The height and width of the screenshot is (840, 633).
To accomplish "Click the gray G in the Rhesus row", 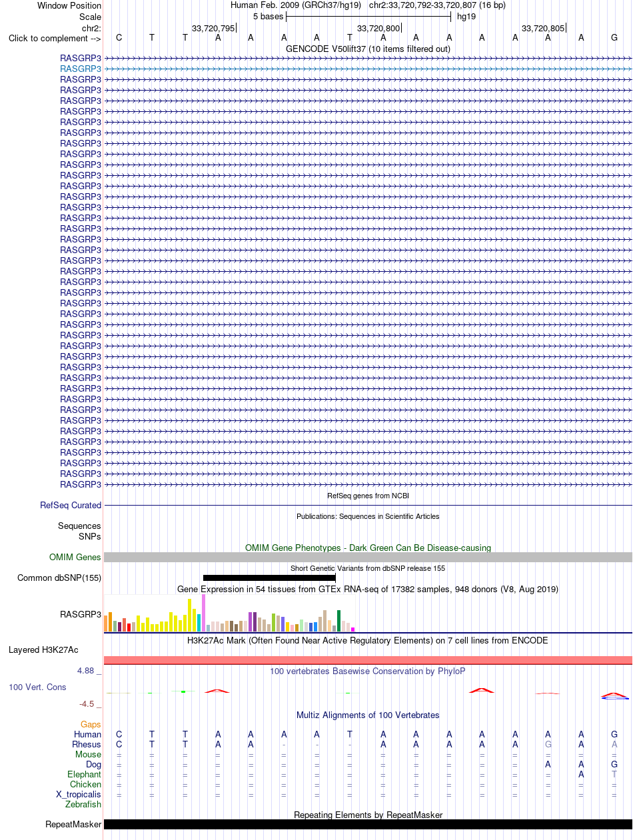I will (x=548, y=745).
